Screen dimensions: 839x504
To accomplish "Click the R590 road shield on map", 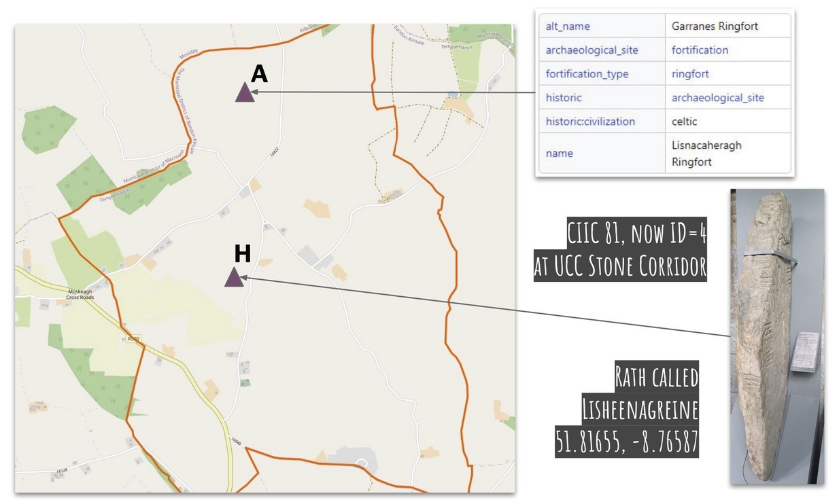I will pos(133,338).
